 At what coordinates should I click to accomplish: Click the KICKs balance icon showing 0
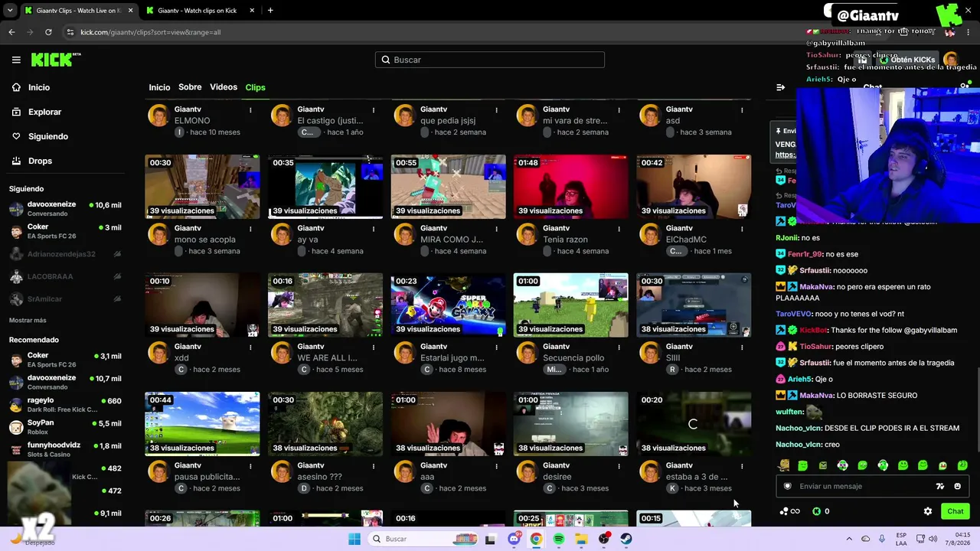point(821,511)
